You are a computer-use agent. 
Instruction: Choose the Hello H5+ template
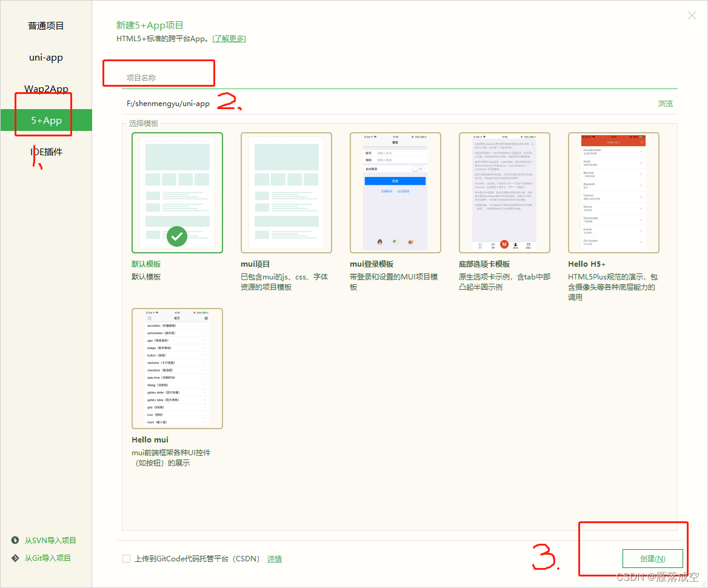click(613, 192)
